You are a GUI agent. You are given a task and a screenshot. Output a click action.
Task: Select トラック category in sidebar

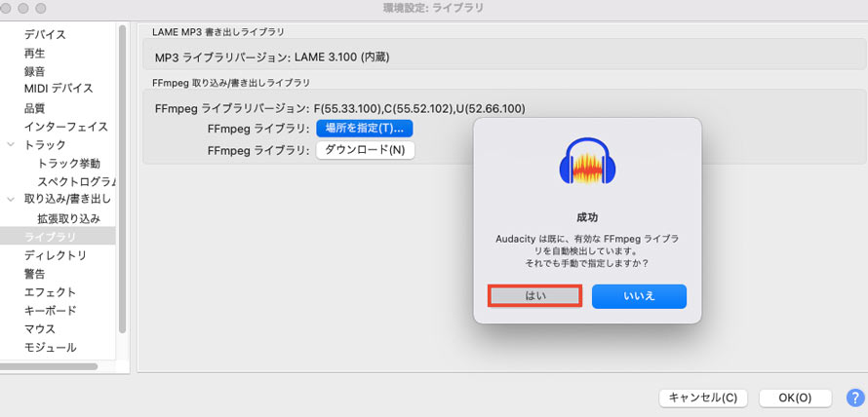(x=45, y=145)
